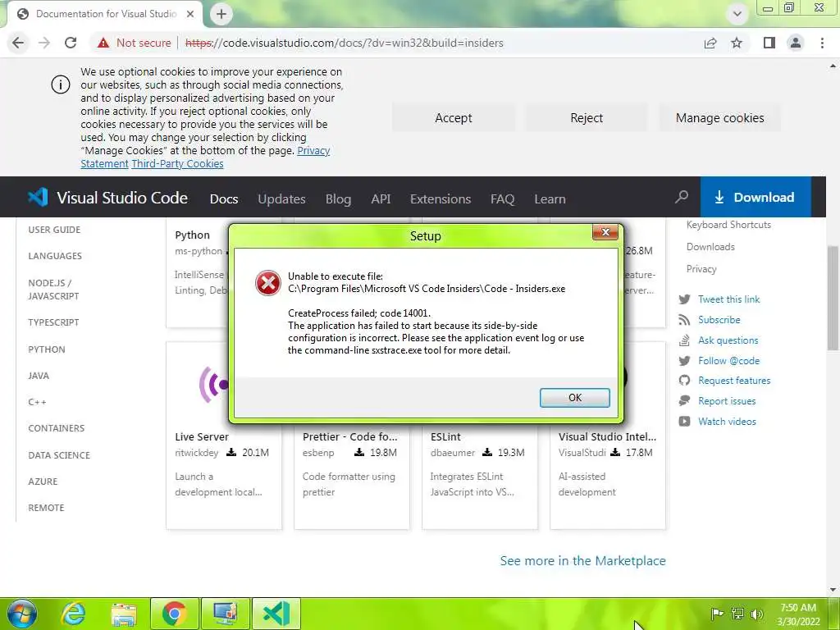Expand NODE.JS / JAVASCRIPT sidebar section
The image size is (840, 630).
(53, 290)
